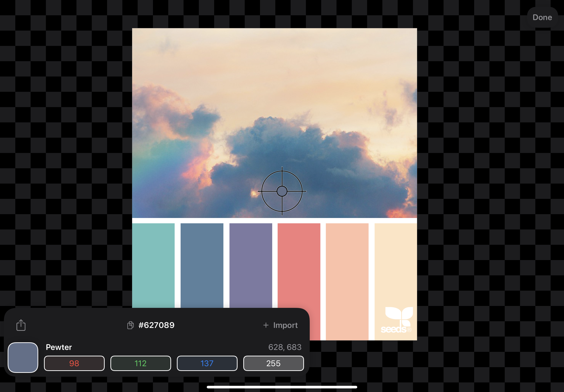Screen dimensions: 564x392
Task: Click the home indicator bar
Action: point(282,387)
